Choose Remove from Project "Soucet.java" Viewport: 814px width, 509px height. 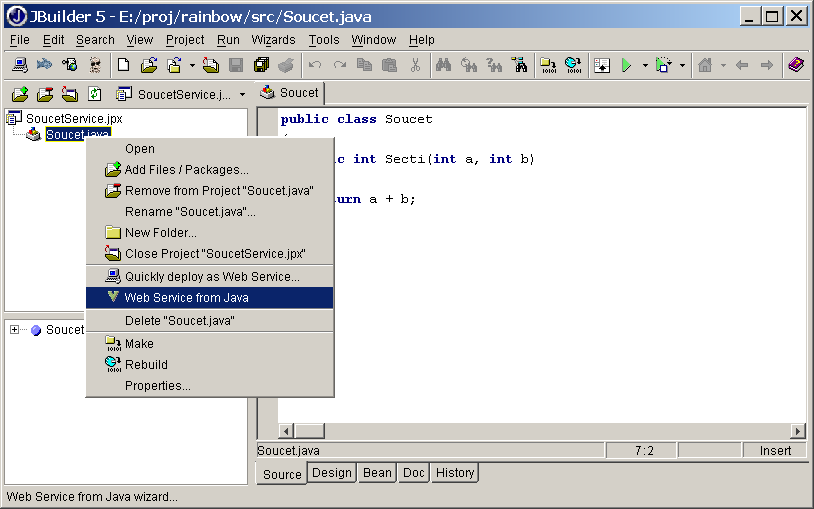(x=210, y=191)
